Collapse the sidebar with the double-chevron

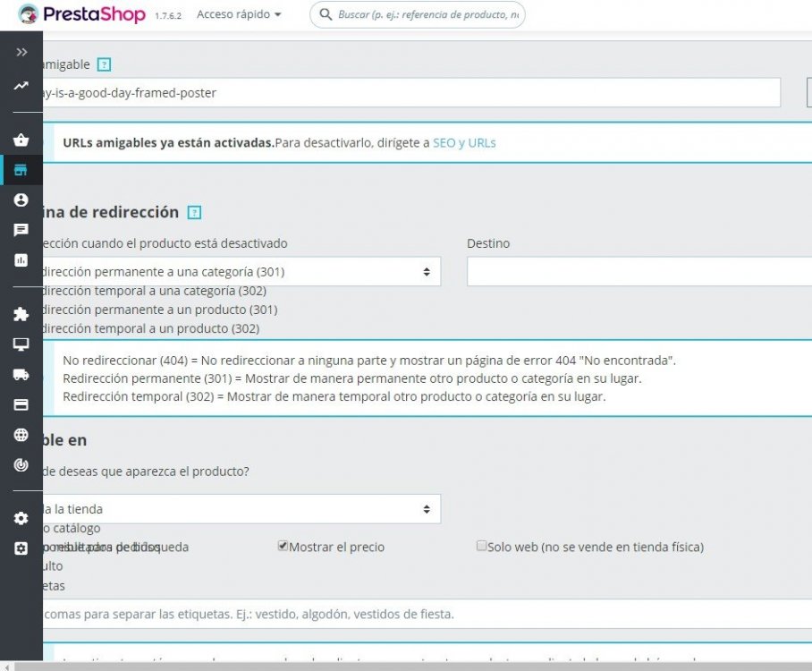tap(21, 51)
